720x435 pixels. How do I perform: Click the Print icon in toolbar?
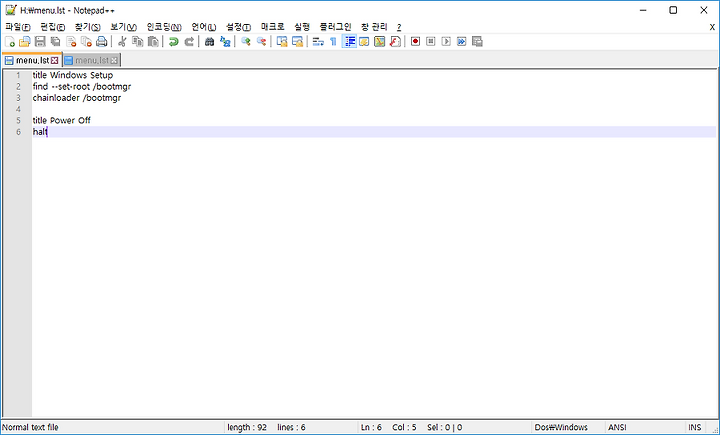101,42
